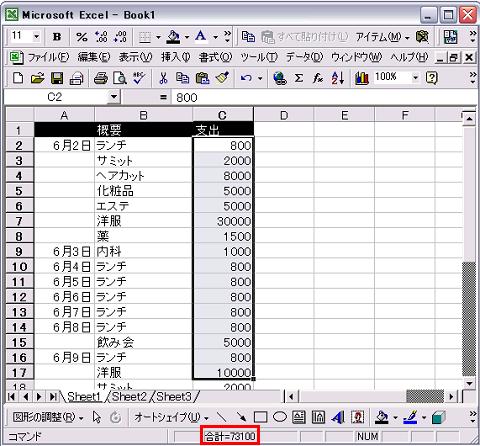The width and height of the screenshot is (480, 446).
Task: Open the font size 11 dropdown
Action: point(37,36)
